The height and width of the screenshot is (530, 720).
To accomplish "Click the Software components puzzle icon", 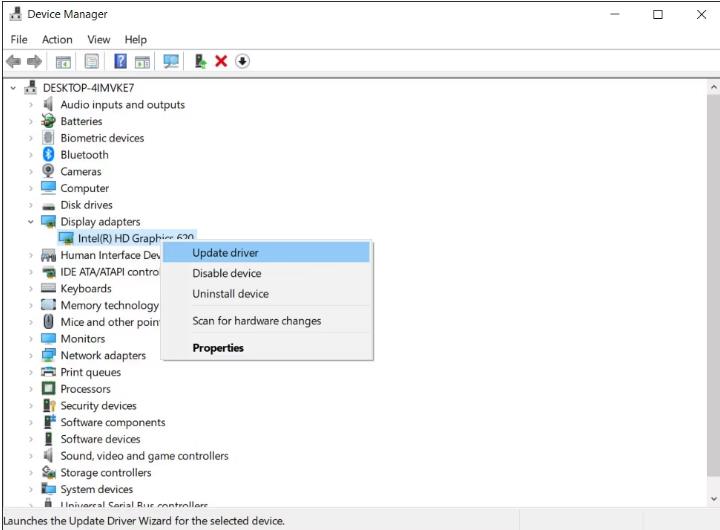I will coord(49,422).
